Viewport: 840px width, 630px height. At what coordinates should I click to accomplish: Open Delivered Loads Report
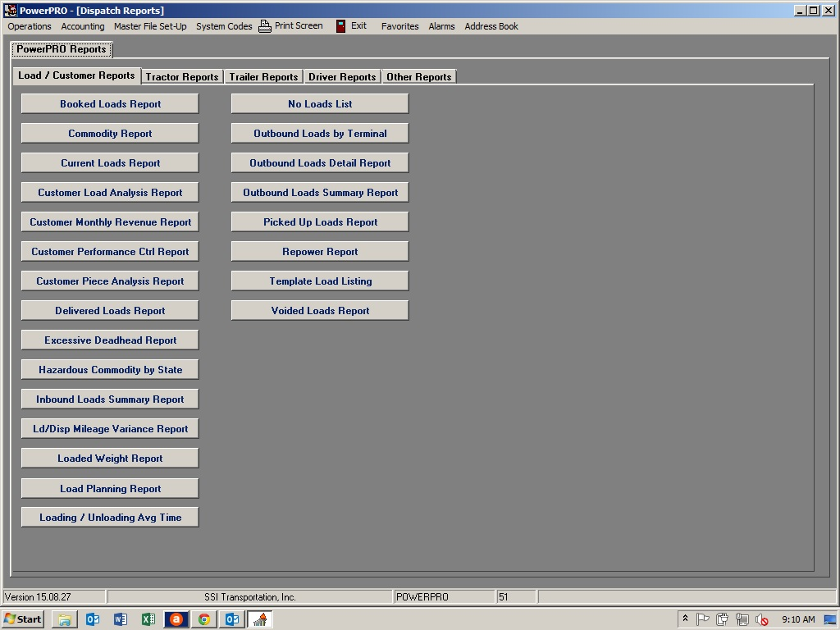tap(111, 310)
